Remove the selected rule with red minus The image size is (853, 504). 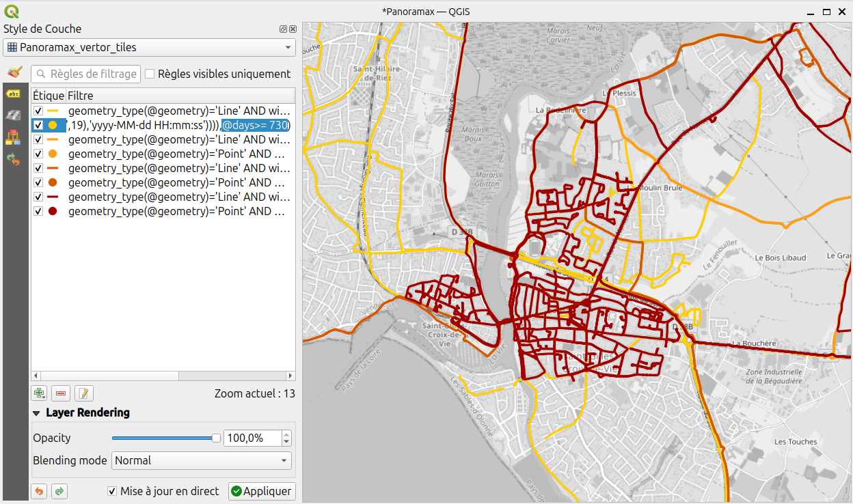pyautogui.click(x=62, y=393)
